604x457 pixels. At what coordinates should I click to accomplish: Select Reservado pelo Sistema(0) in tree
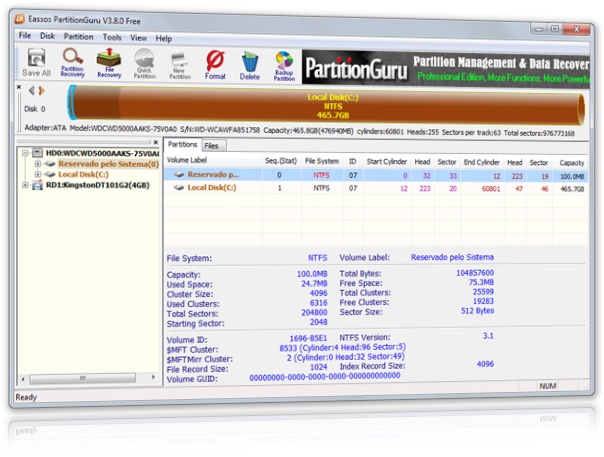(x=108, y=164)
